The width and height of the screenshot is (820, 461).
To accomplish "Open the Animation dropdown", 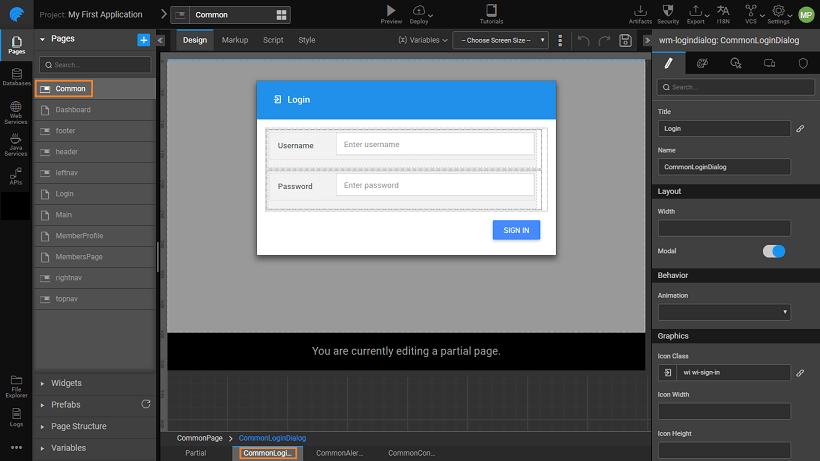I will pyautogui.click(x=724, y=312).
